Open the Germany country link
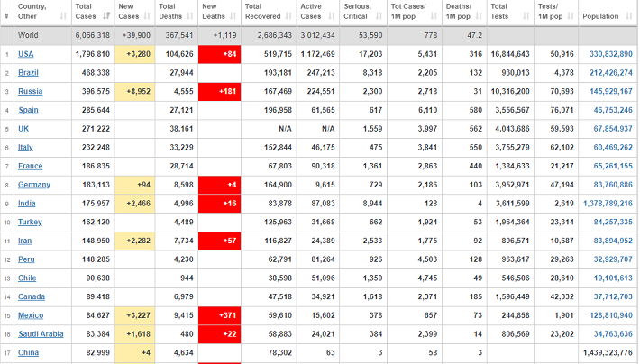This screenshot has height=364, width=640. [x=34, y=185]
